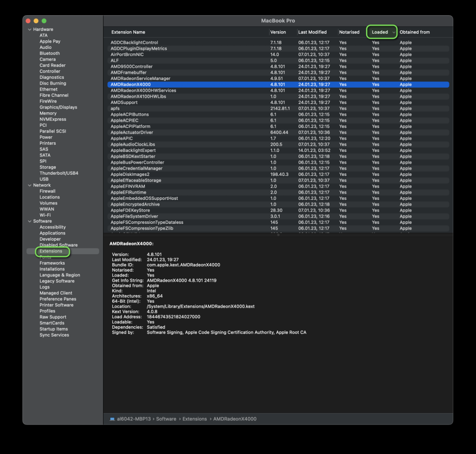Select Extensions in the sidebar

tap(51, 251)
